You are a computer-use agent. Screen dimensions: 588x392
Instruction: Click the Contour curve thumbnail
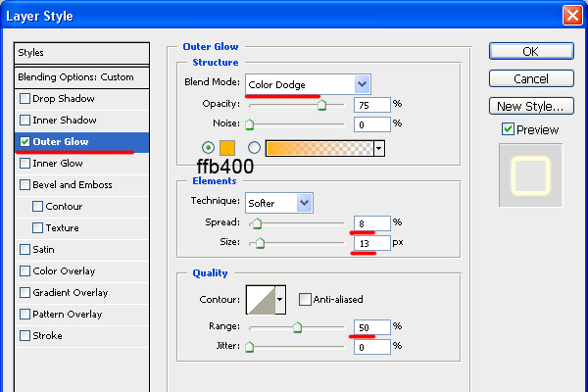click(260, 299)
